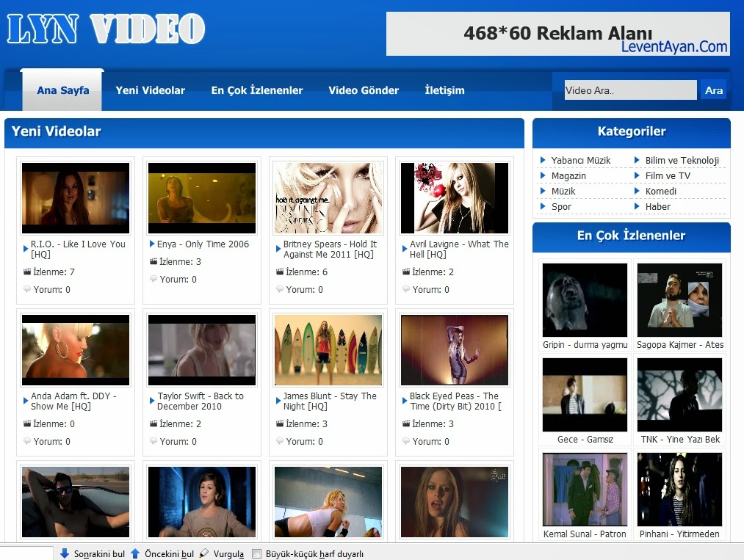Click arrow icon beside Yabancı Müzik

click(543, 160)
